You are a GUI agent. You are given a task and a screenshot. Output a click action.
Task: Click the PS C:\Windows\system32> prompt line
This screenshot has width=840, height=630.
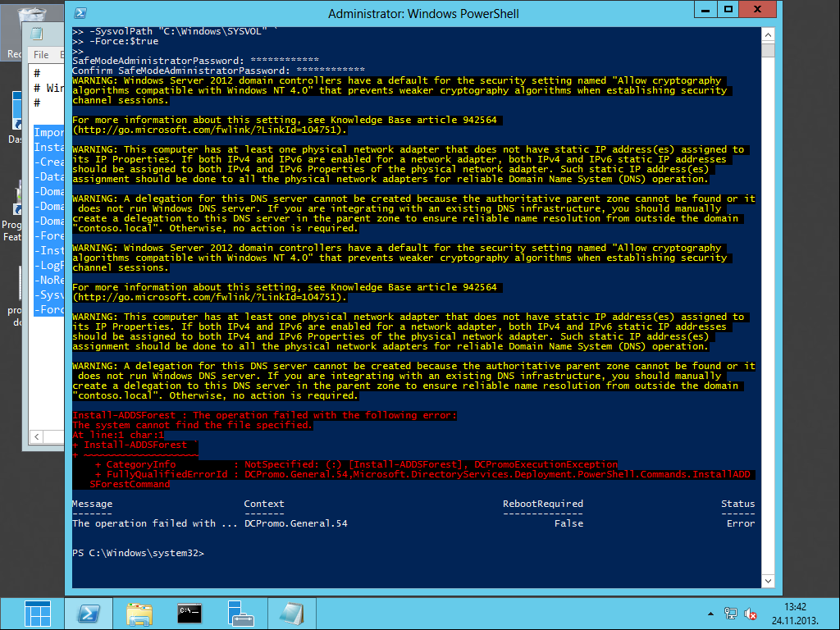pyautogui.click(x=138, y=553)
